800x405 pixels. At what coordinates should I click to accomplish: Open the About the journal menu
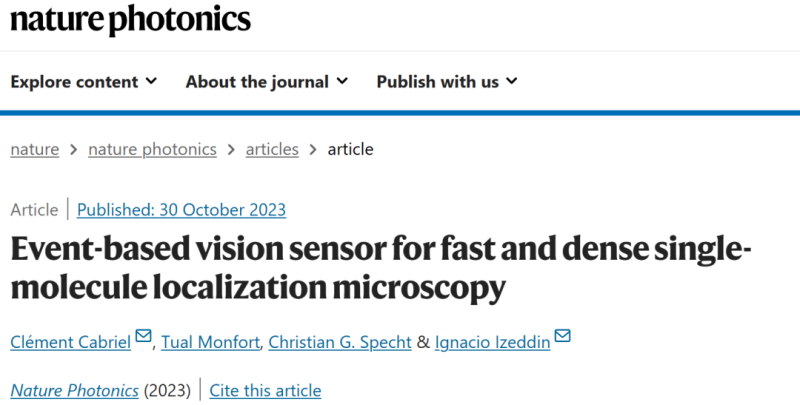pos(257,81)
